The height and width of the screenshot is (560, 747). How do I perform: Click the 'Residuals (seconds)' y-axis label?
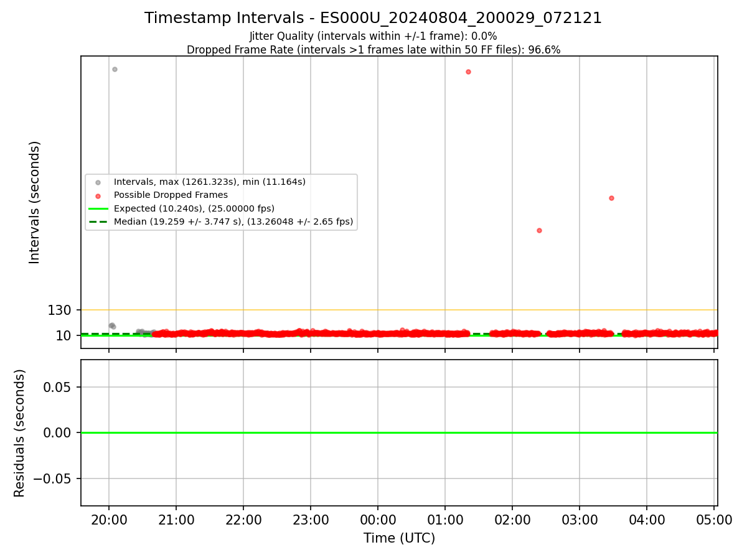[x=20, y=433]
